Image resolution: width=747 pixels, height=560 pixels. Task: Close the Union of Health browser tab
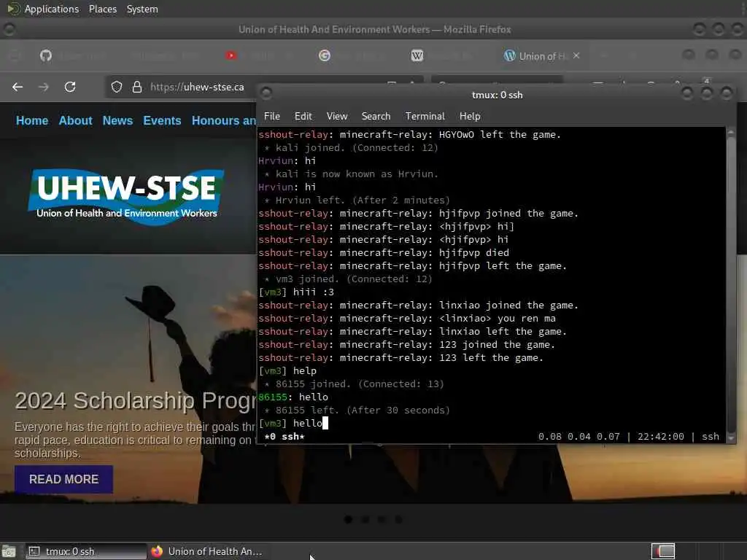[x=576, y=55]
